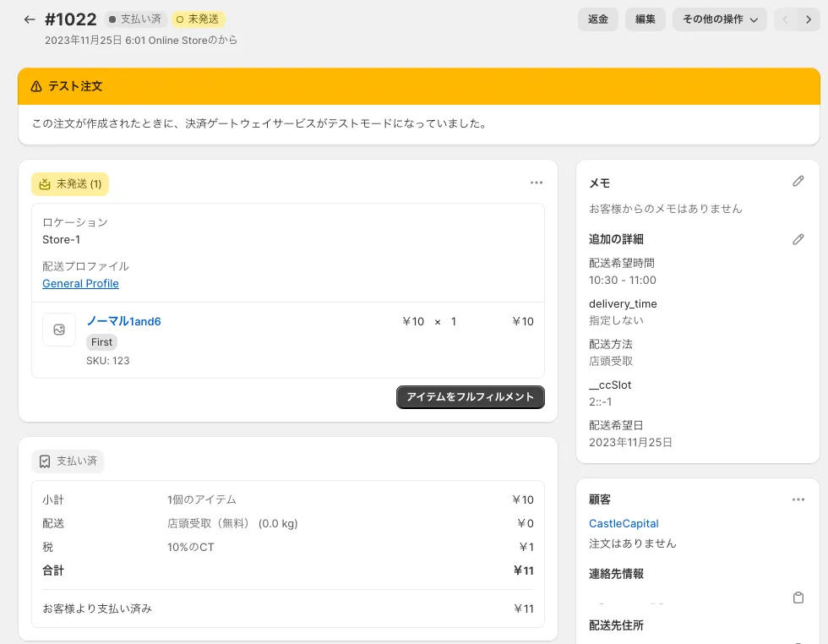
Task: Click the pencil icon beside 追加の詳細
Action: 798,239
